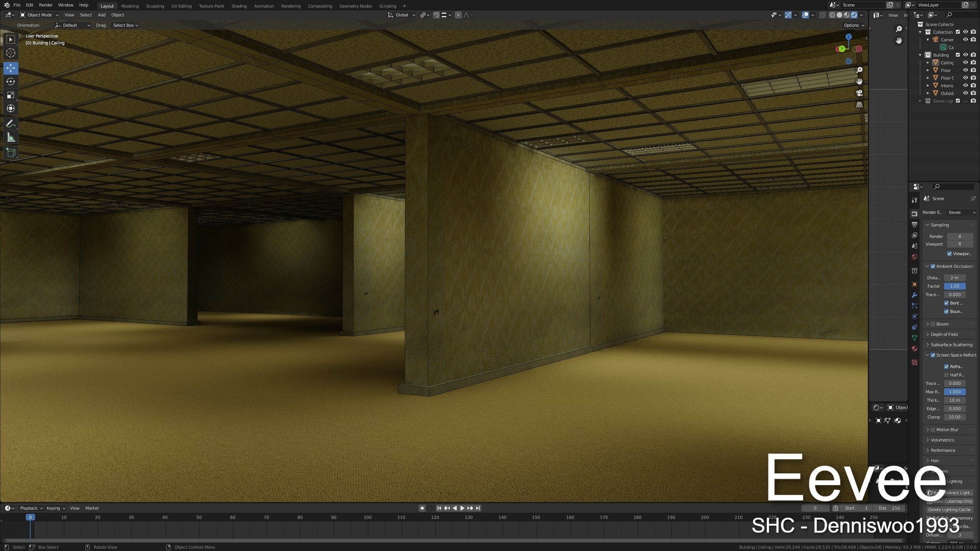The height and width of the screenshot is (551, 980).
Task: Disable the Ambient Occlusion checkbox
Action: tap(933, 266)
